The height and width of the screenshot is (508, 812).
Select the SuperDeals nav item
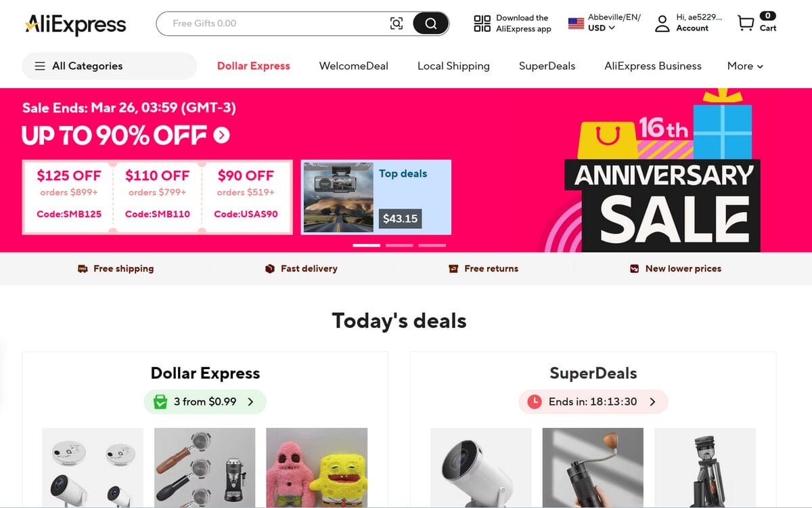pyautogui.click(x=547, y=66)
